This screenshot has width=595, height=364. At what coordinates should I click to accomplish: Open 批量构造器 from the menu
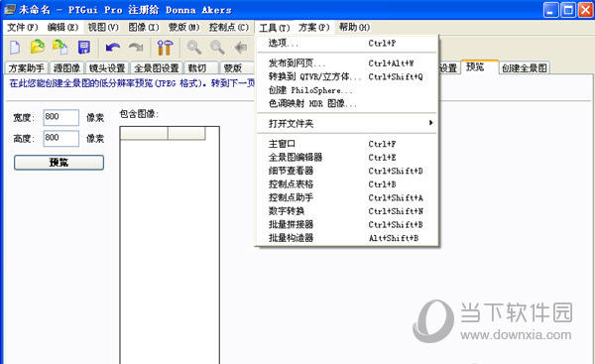[x=347, y=238]
